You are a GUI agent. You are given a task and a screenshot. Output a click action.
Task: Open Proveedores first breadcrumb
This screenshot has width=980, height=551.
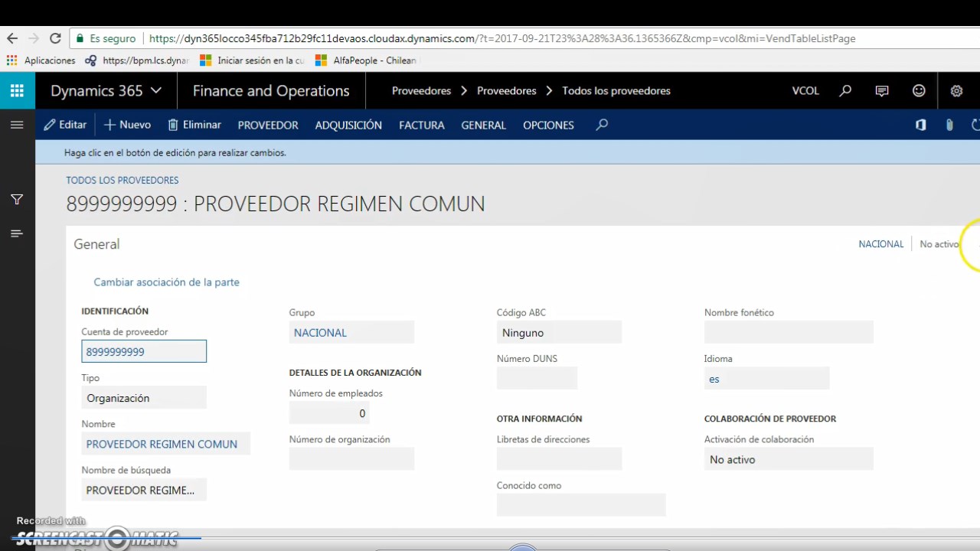(421, 90)
